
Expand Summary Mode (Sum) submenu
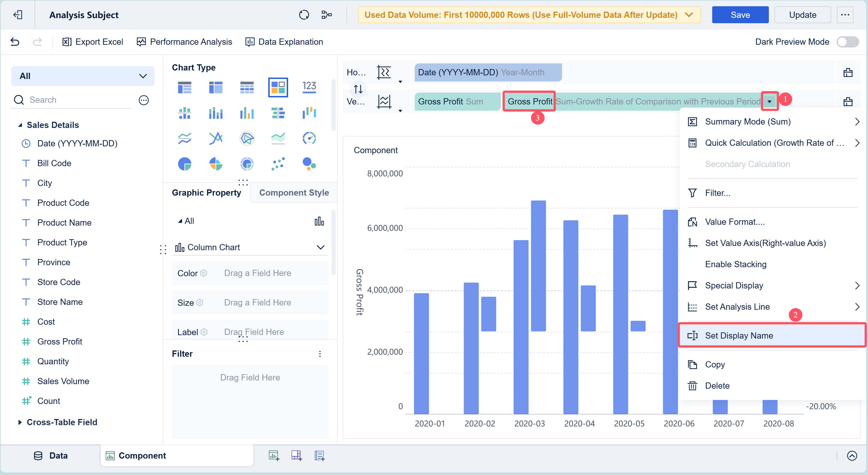pos(773,121)
